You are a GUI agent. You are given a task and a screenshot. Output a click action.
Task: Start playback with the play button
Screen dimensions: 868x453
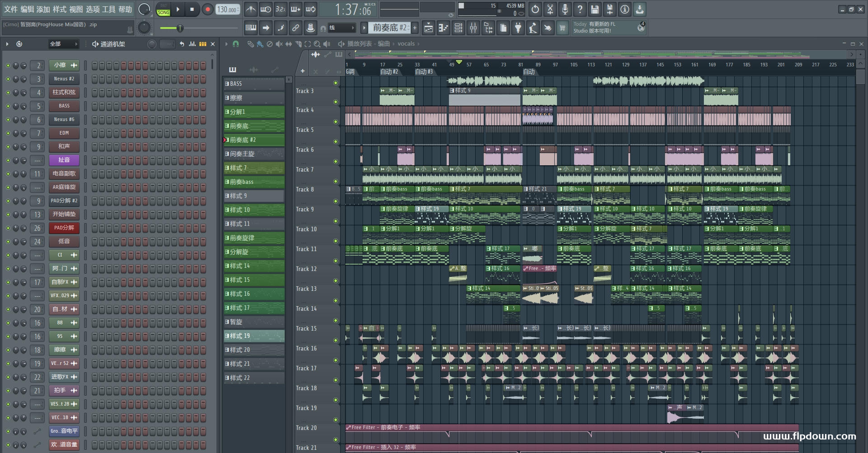[x=178, y=9]
